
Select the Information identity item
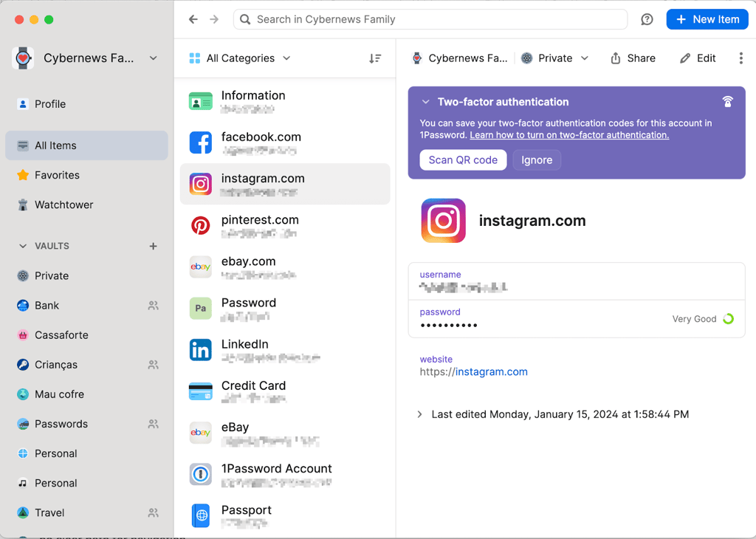point(285,101)
